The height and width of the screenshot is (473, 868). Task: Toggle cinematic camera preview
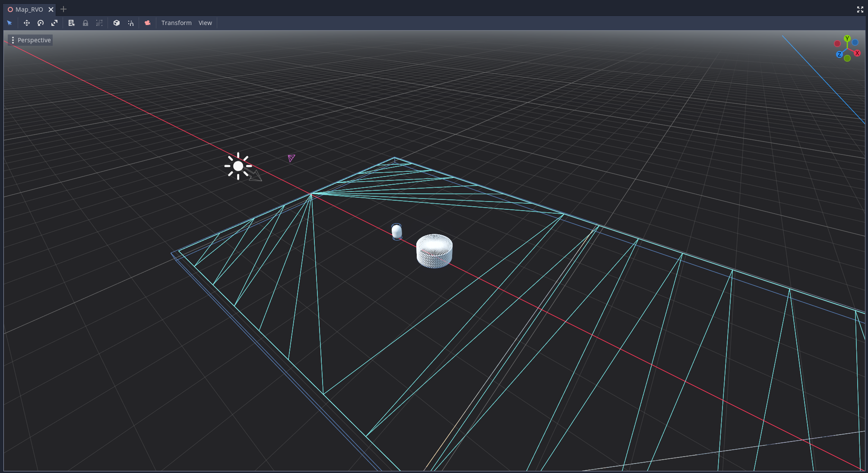pyautogui.click(x=147, y=23)
